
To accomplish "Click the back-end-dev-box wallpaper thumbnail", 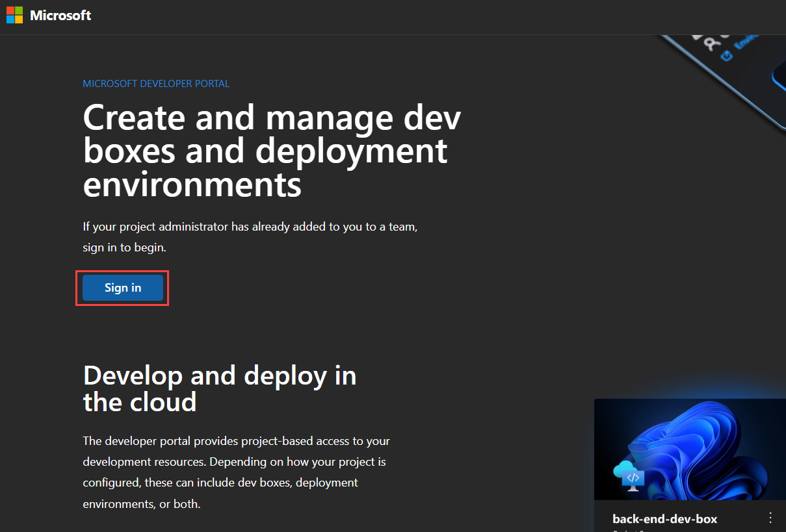I will coord(690,449).
